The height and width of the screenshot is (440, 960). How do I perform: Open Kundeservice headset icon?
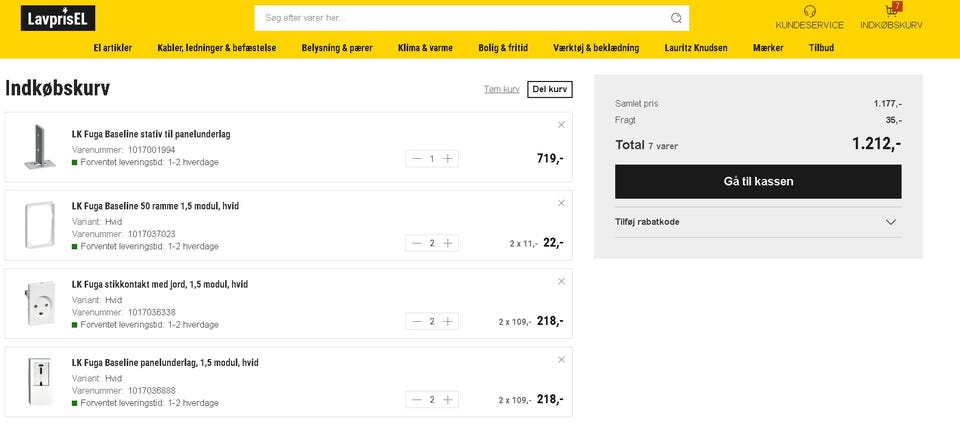pos(809,11)
